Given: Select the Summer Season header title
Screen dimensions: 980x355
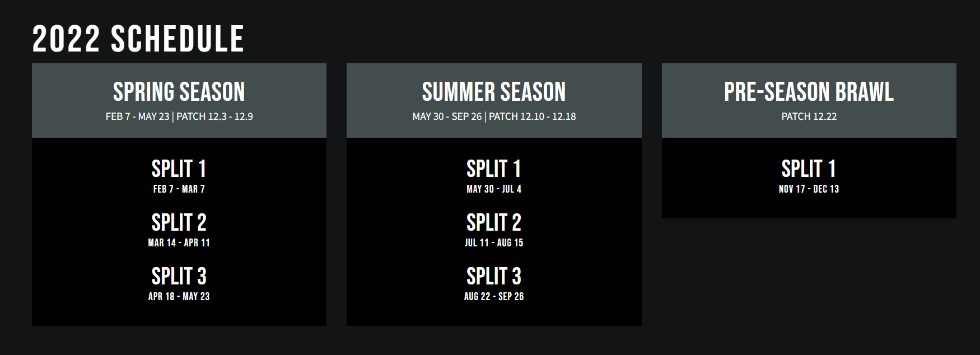Looking at the screenshot, I should coord(494,92).
